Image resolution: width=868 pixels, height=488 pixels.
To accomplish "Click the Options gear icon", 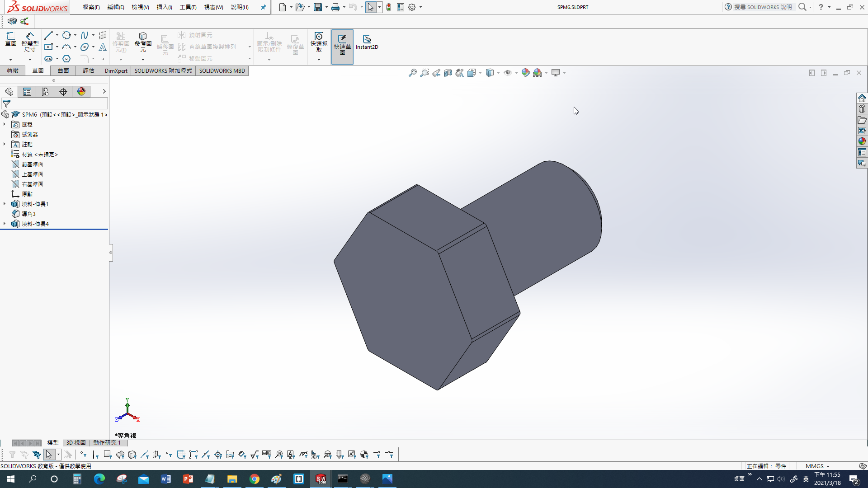I will (x=412, y=7).
